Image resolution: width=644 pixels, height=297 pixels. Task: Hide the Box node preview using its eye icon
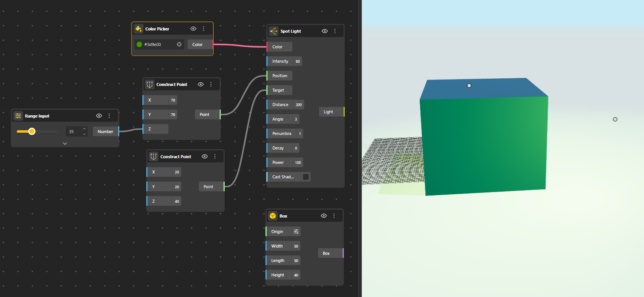[324, 216]
